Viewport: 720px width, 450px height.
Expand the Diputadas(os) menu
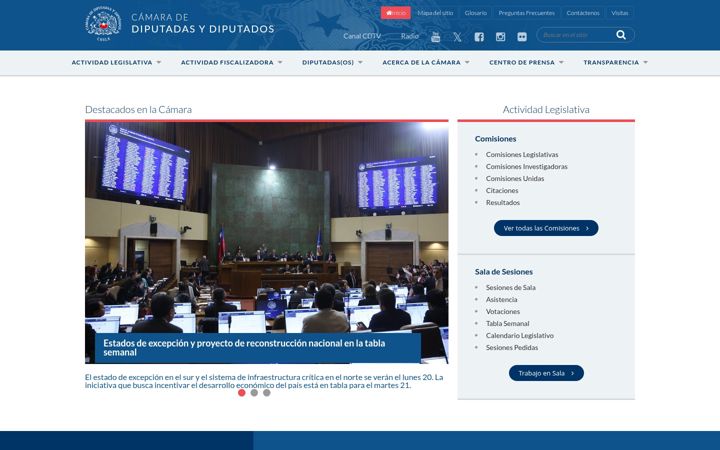click(x=332, y=62)
